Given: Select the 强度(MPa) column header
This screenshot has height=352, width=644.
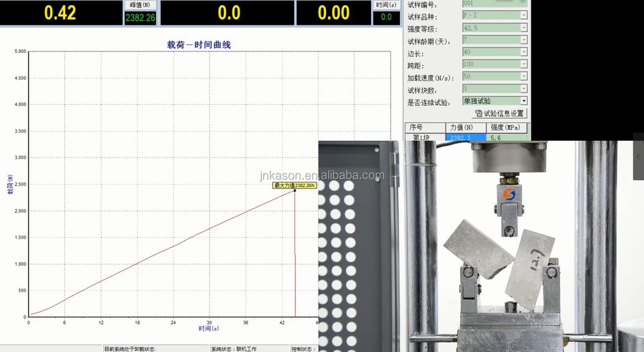Looking at the screenshot, I should click(x=506, y=127).
